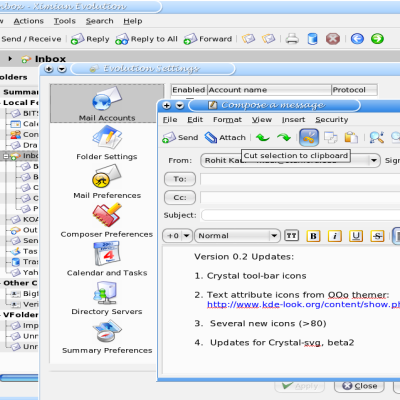This screenshot has height=400, width=400.
Task: Open Folder Settings page
Action: pos(107,143)
